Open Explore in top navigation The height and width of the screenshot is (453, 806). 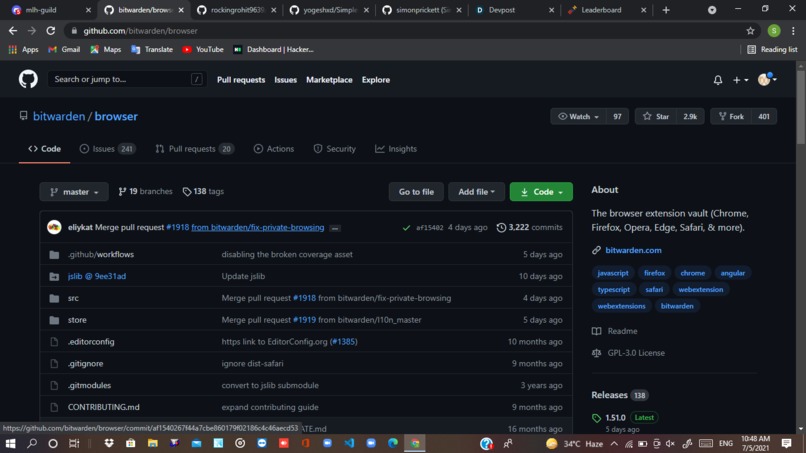click(x=375, y=80)
